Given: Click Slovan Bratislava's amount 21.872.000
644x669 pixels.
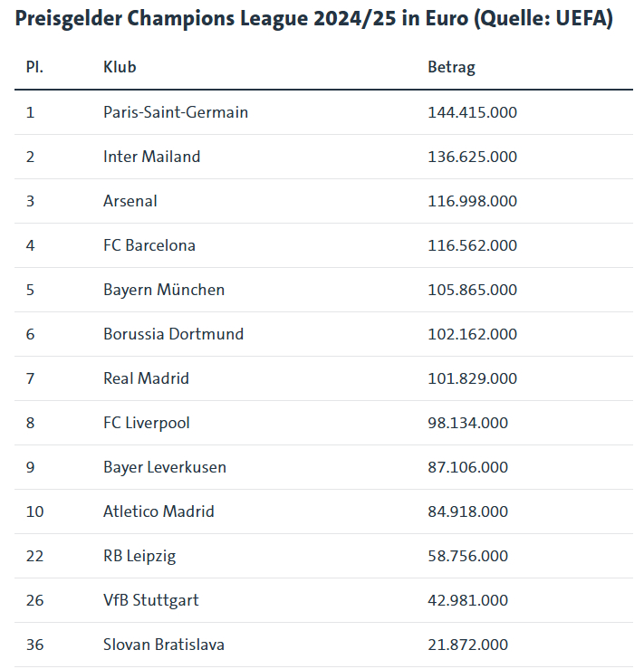Looking at the screenshot, I should click(x=467, y=645).
